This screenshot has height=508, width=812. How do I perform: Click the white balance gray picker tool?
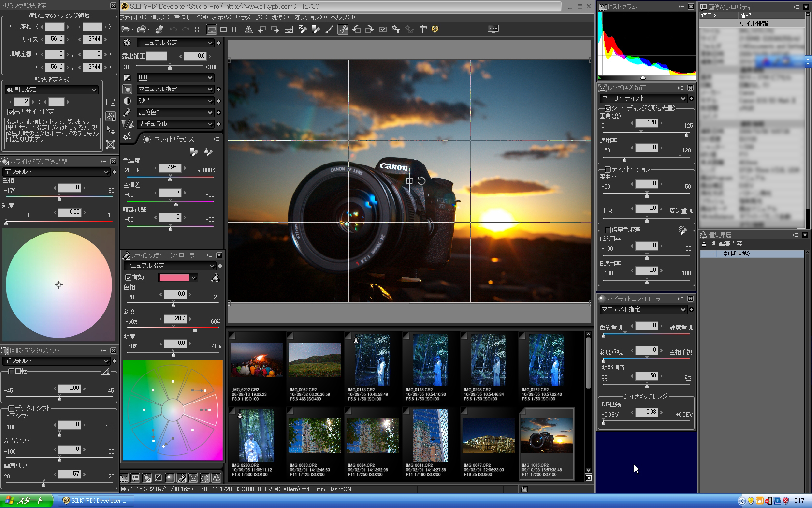click(x=194, y=152)
